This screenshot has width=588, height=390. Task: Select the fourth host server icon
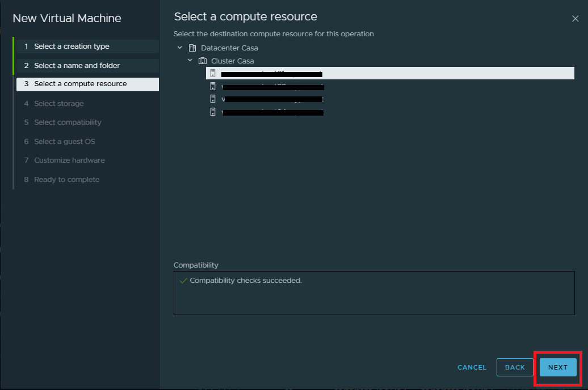tap(213, 112)
